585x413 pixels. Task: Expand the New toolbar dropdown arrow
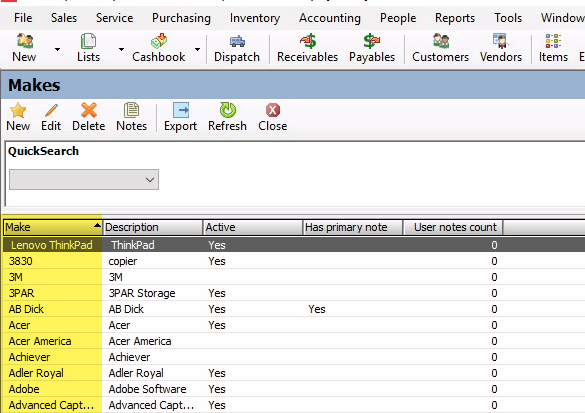[x=57, y=49]
